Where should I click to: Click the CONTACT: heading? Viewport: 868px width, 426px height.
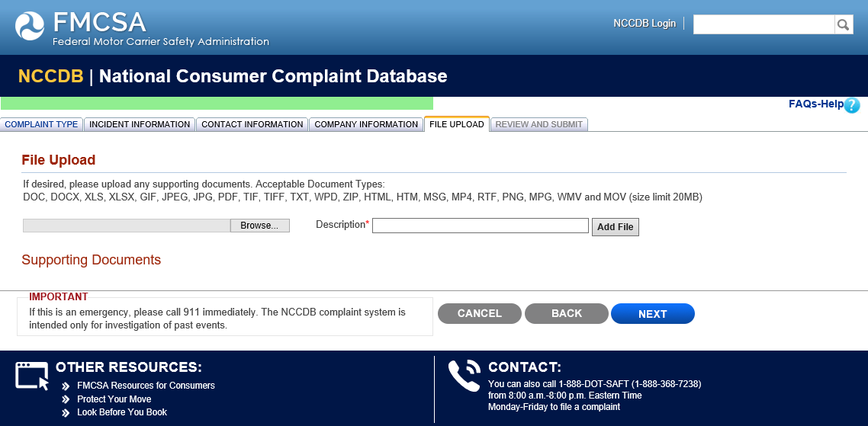click(525, 367)
